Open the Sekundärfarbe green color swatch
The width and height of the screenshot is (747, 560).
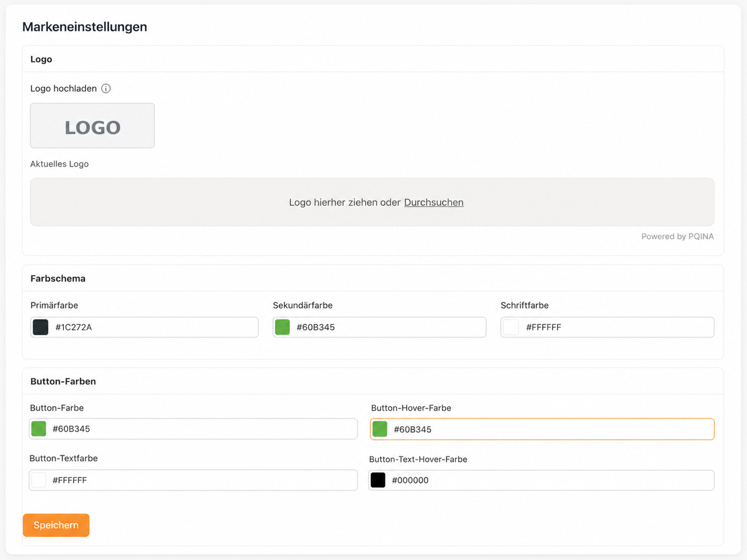[282, 327]
